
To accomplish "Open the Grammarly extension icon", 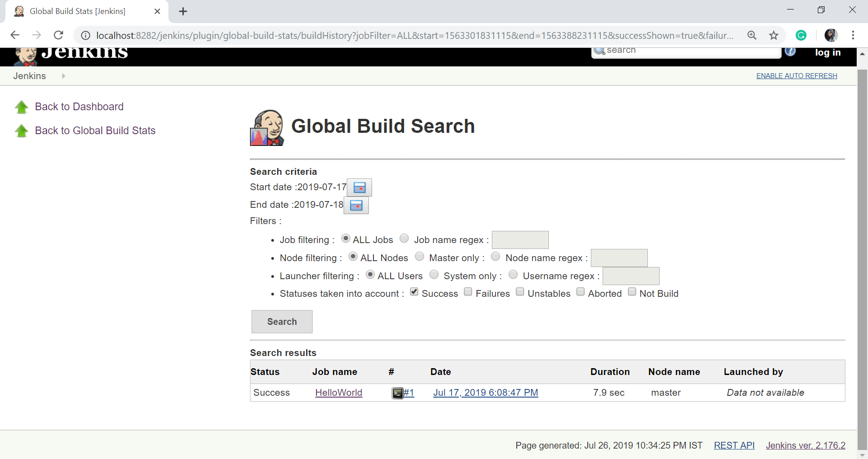I will pyautogui.click(x=801, y=35).
